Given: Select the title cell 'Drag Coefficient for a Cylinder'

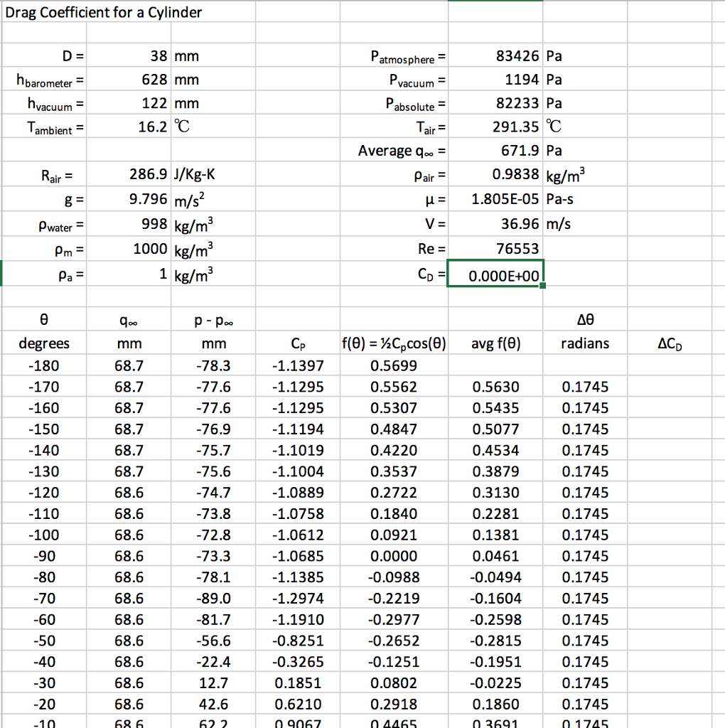Looking at the screenshot, I should point(104,12).
